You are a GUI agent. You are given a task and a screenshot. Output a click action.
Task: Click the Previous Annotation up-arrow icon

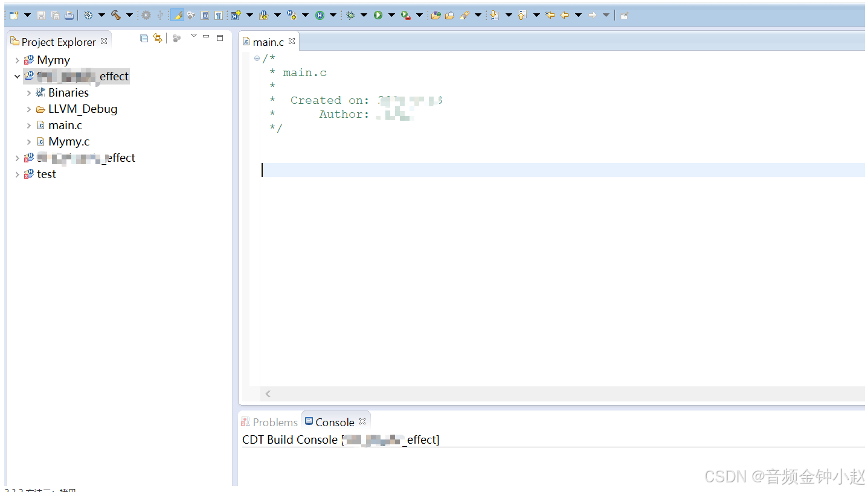point(522,15)
